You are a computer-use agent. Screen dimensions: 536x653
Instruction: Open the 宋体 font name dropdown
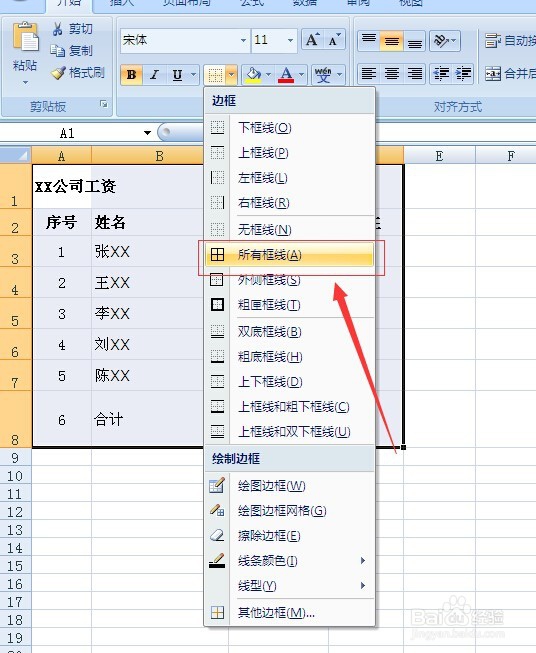(x=244, y=40)
